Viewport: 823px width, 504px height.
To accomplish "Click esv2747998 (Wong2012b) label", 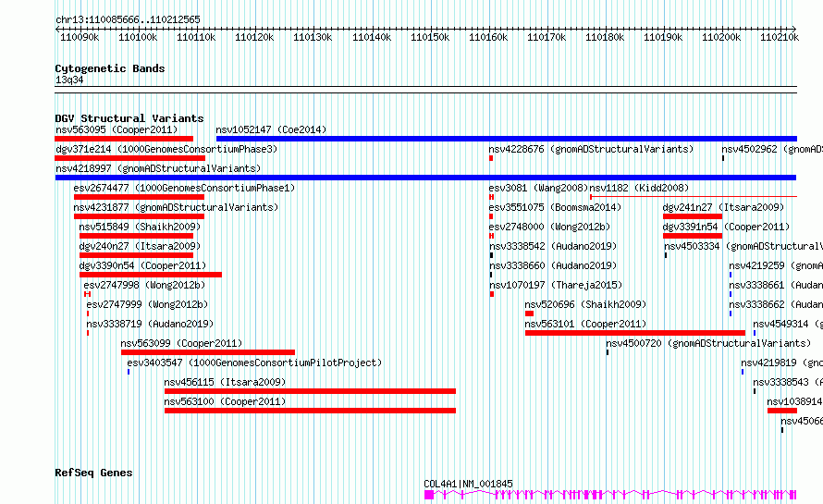I will 145,285.
